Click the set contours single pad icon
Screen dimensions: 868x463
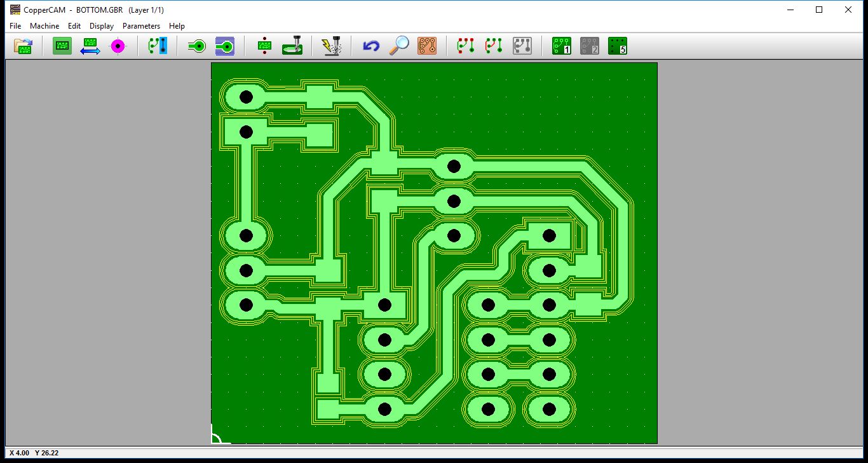tap(198, 46)
